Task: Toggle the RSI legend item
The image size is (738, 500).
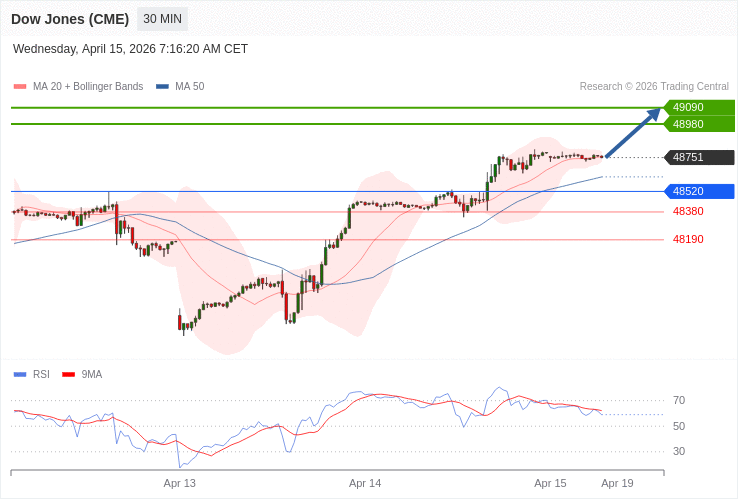Action: [41, 375]
